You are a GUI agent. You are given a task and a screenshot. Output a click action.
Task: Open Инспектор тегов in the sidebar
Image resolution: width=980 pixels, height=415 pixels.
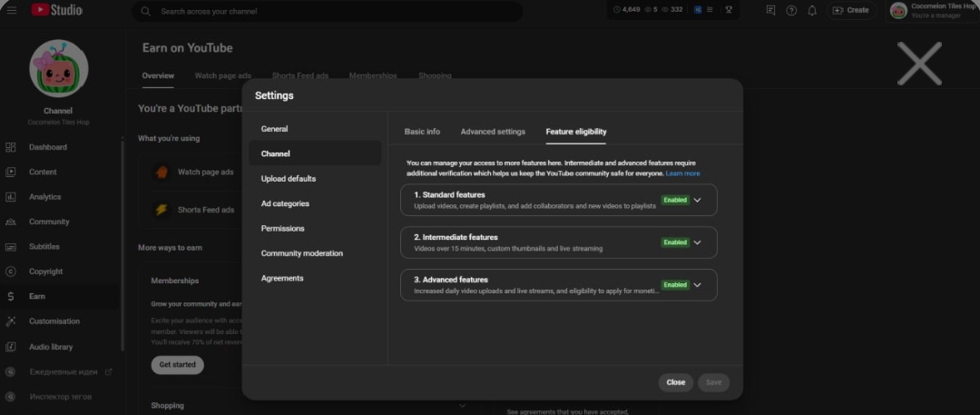pos(60,397)
